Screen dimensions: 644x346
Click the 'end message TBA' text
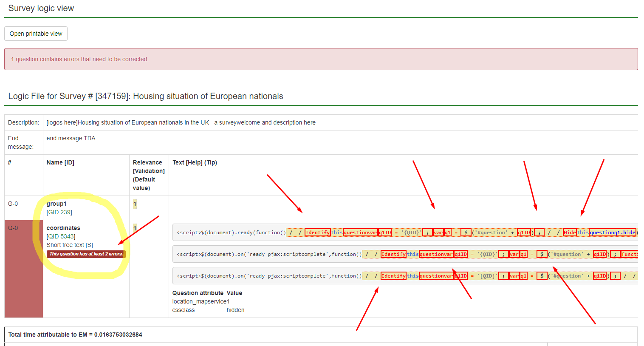[x=71, y=138]
